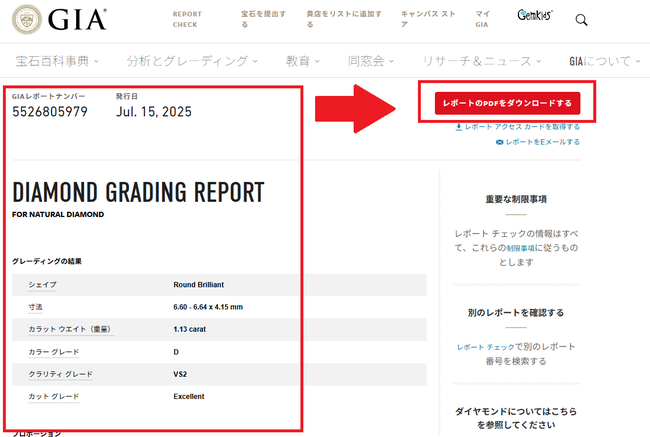Open the レポート チェック link in the sidebar

point(485,347)
